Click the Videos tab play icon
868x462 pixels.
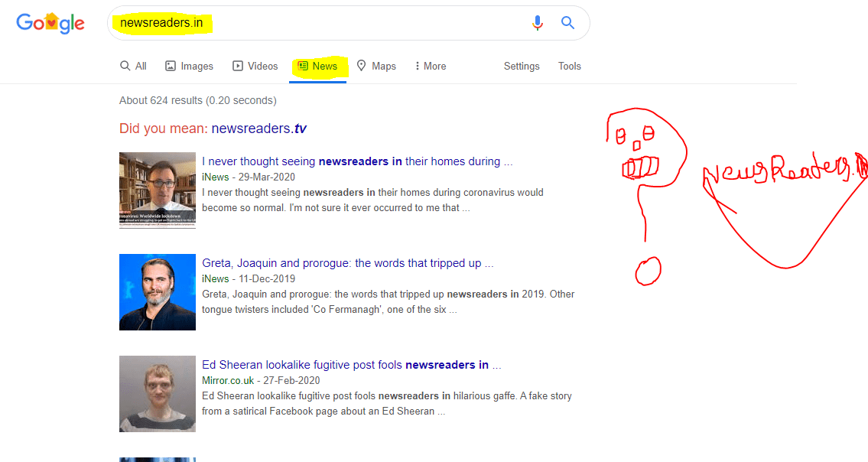coord(238,66)
